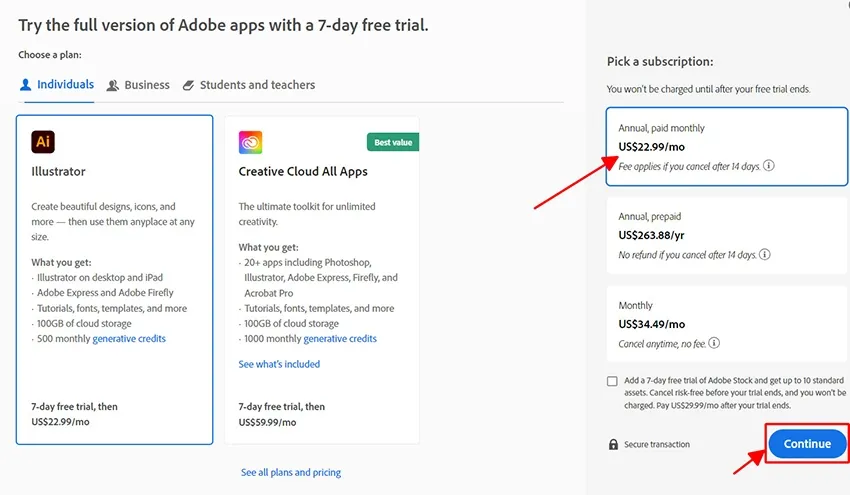The height and width of the screenshot is (495, 850).
Task: Open the Students and teachers tab
Action: [249, 85]
